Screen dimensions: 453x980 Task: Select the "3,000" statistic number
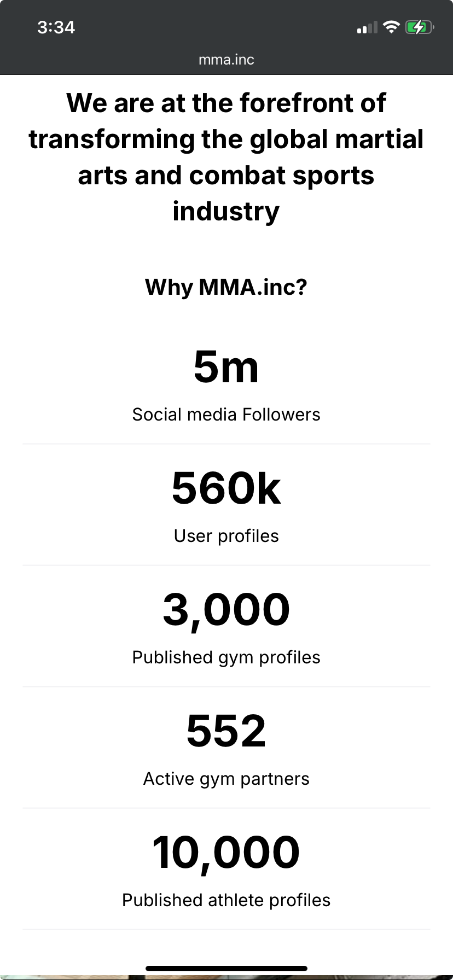point(226,610)
